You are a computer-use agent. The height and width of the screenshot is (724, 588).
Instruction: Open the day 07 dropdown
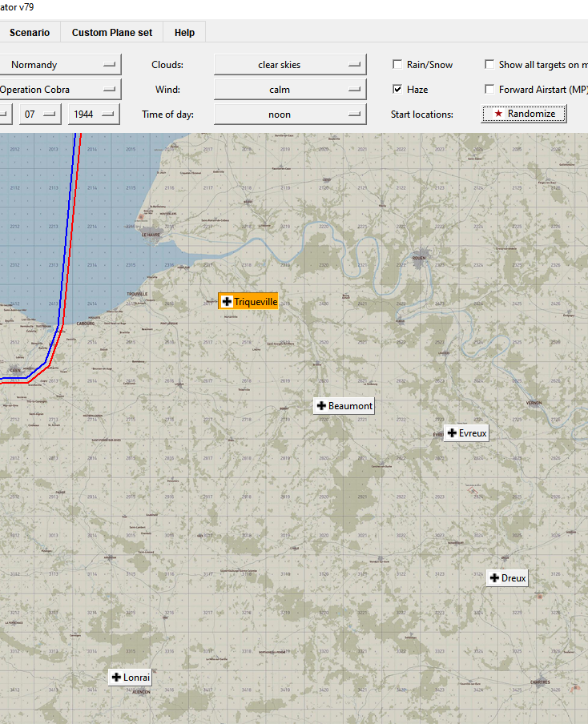tap(40, 115)
